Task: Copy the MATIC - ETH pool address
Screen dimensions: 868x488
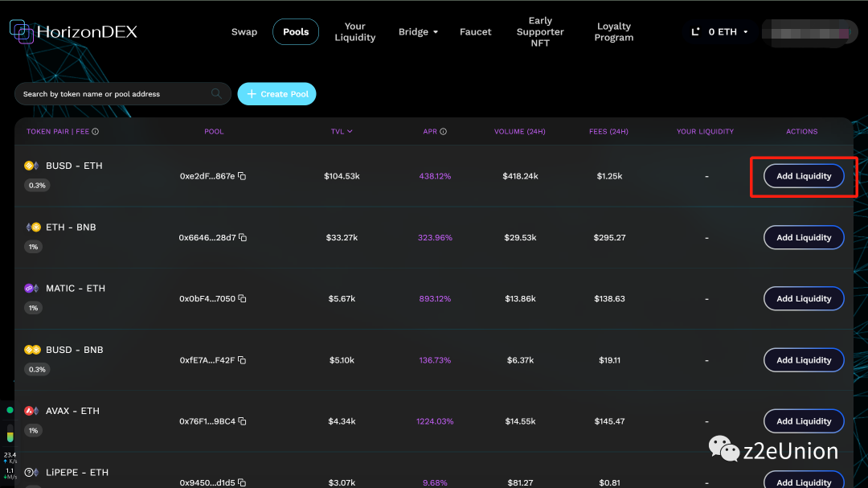Action: click(242, 299)
